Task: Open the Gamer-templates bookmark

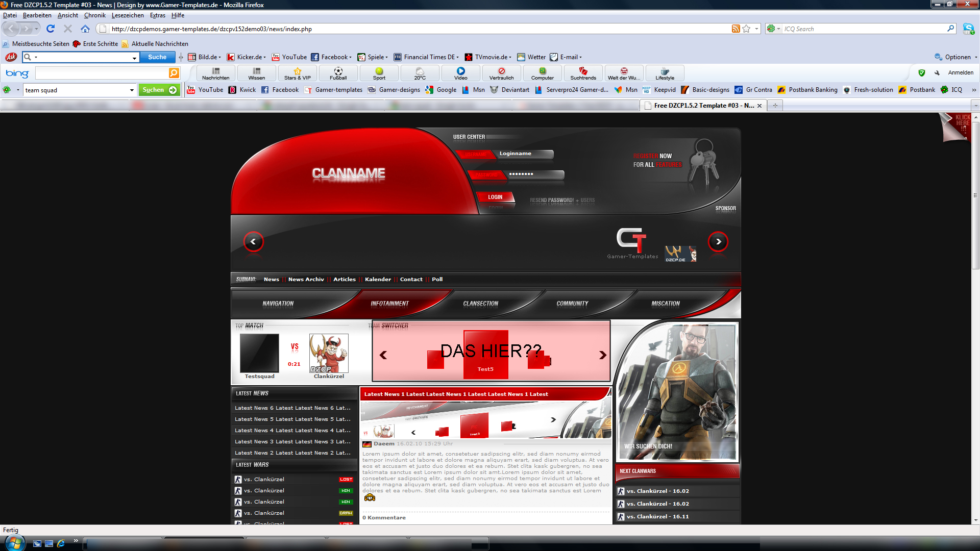Action: [x=333, y=90]
